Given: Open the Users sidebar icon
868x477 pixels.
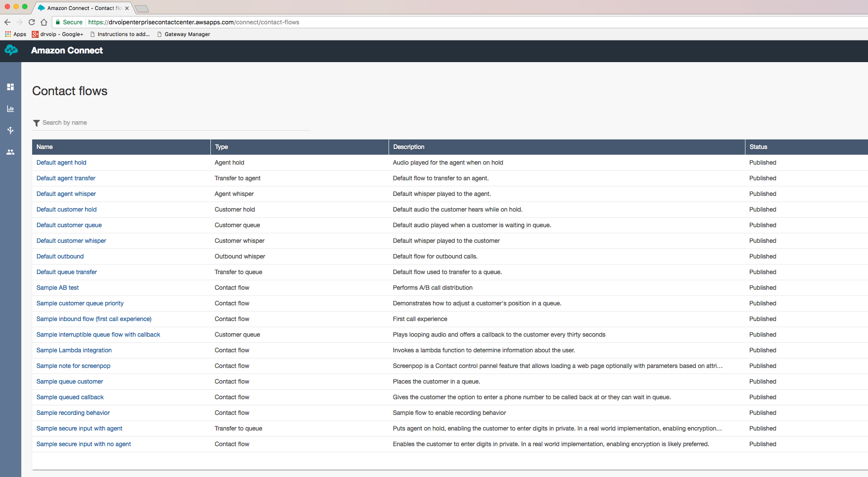Looking at the screenshot, I should 10,152.
